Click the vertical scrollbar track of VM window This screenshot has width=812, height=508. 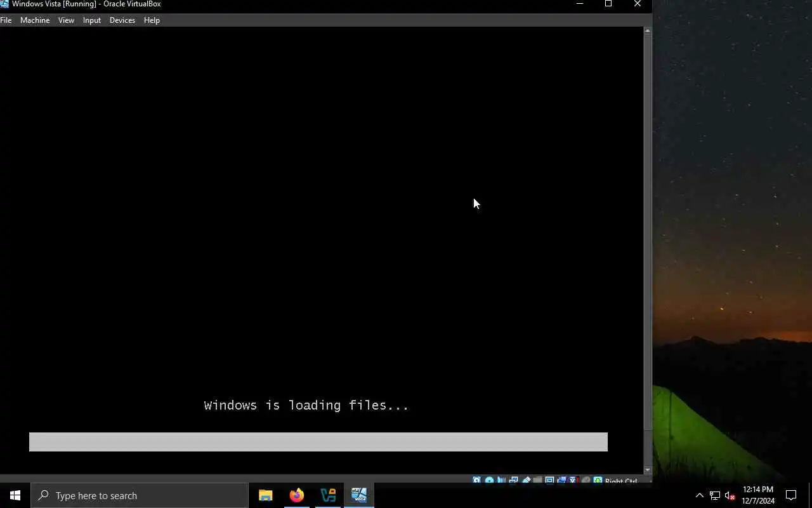(648, 250)
